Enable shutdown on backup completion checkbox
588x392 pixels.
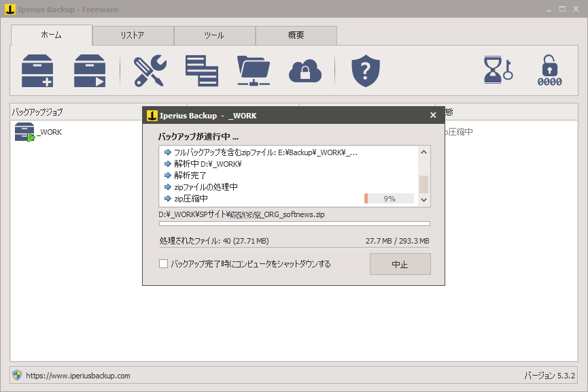(x=164, y=263)
